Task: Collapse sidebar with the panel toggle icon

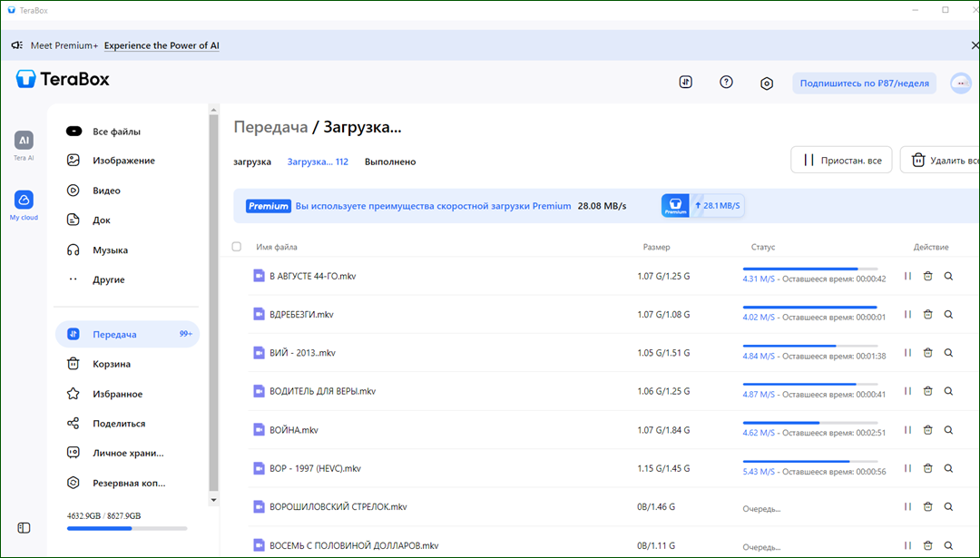Action: [x=24, y=528]
